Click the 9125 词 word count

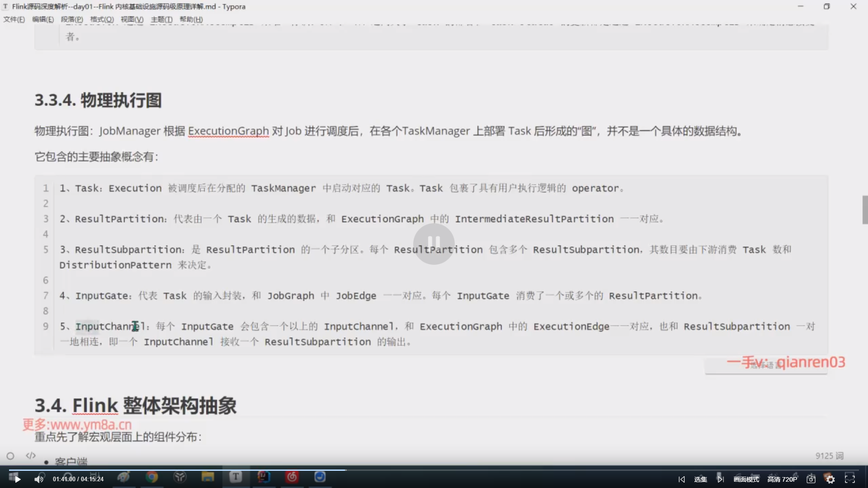[829, 456]
